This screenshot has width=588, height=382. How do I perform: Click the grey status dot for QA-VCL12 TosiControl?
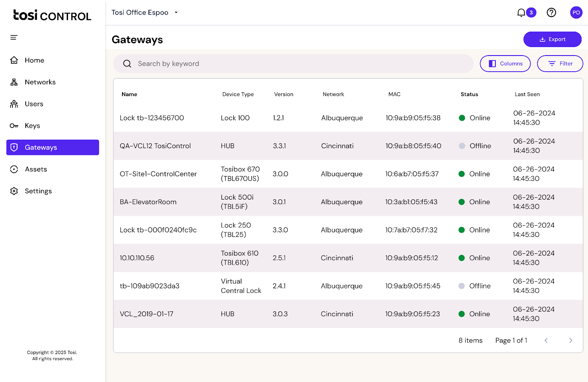(462, 146)
